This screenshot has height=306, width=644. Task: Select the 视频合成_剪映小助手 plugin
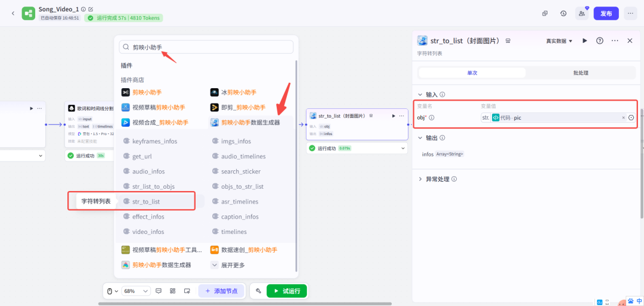(x=154, y=122)
